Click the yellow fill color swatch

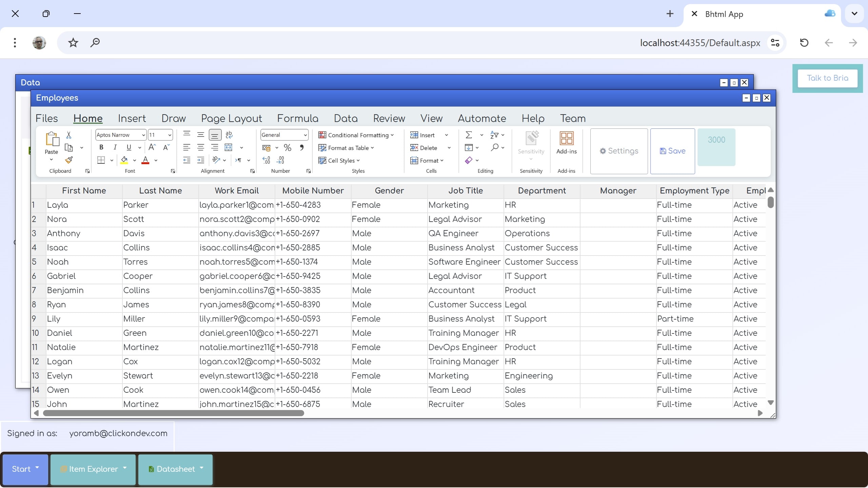[124, 160]
